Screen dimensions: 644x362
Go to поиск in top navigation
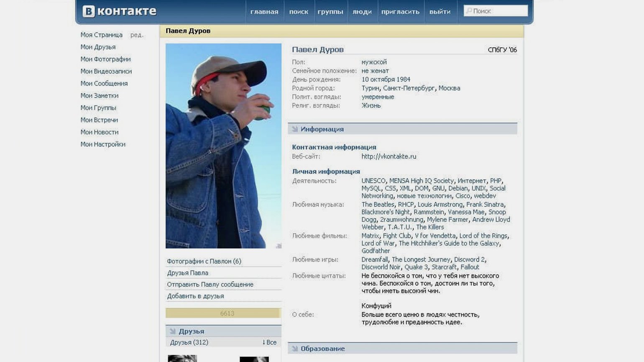pos(299,12)
